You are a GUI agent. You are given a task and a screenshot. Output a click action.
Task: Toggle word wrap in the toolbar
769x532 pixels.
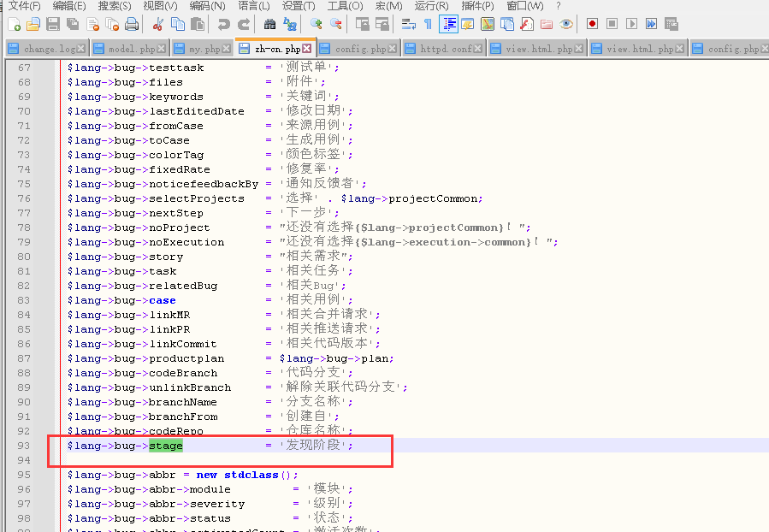(408, 24)
